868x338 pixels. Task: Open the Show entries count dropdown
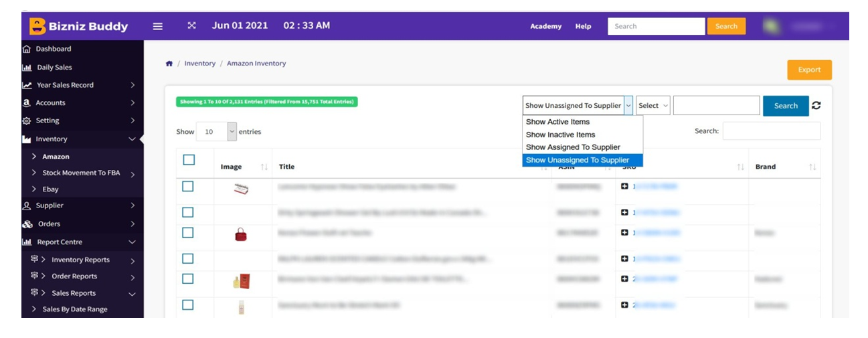pos(217,132)
